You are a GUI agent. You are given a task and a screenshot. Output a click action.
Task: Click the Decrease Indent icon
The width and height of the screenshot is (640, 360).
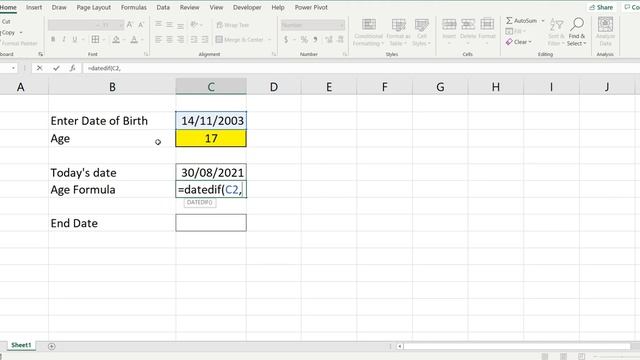coord(194,40)
